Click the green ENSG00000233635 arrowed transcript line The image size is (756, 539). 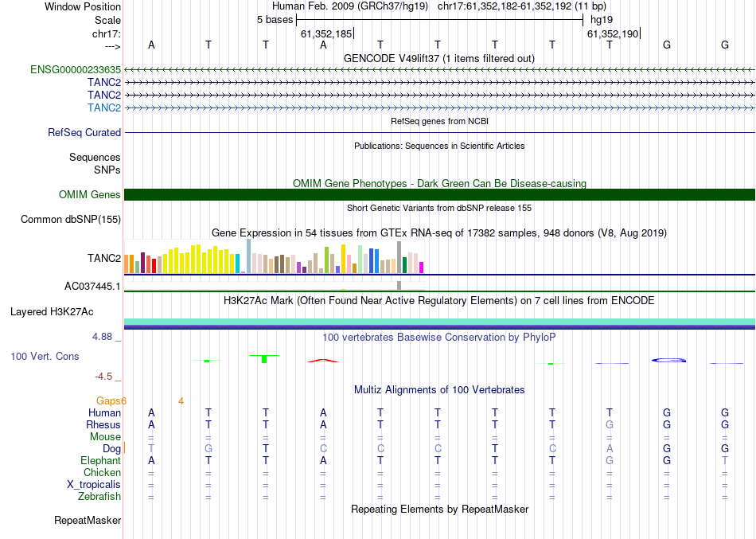[440, 70]
